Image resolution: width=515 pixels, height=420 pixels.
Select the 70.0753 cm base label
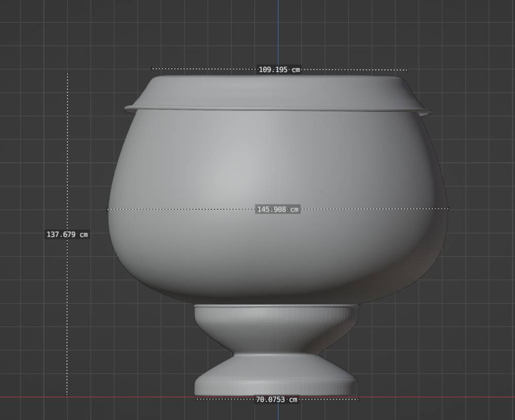tap(277, 399)
